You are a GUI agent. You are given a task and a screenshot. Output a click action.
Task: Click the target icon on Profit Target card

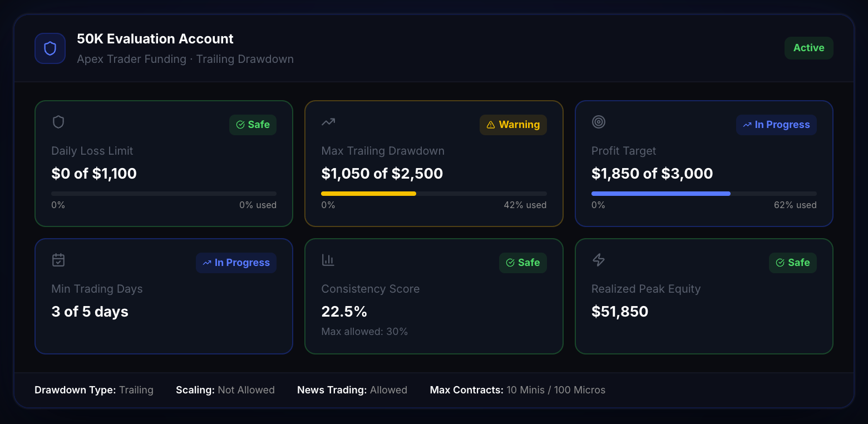pos(599,121)
